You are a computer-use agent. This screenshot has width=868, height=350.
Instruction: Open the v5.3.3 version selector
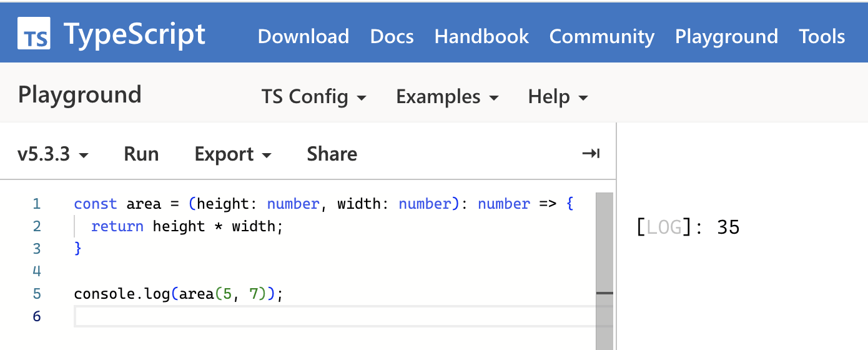(x=52, y=154)
